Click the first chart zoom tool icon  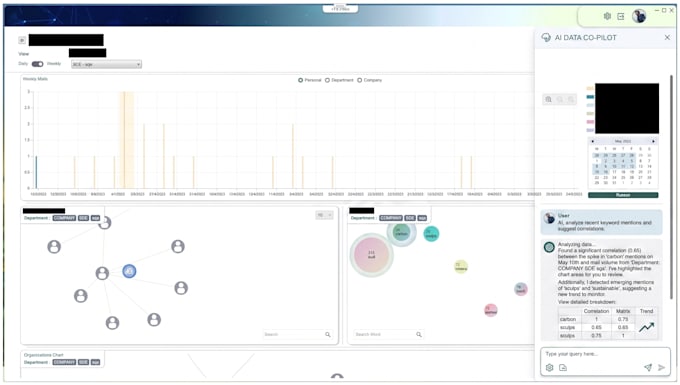coord(549,99)
